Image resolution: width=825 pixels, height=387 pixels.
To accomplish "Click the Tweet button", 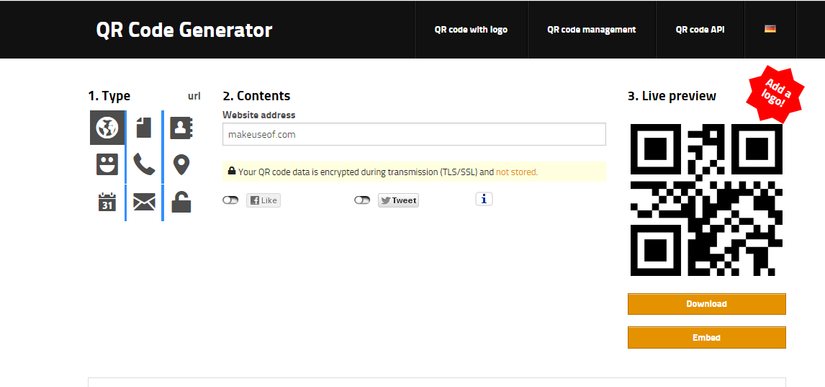I will (398, 200).
